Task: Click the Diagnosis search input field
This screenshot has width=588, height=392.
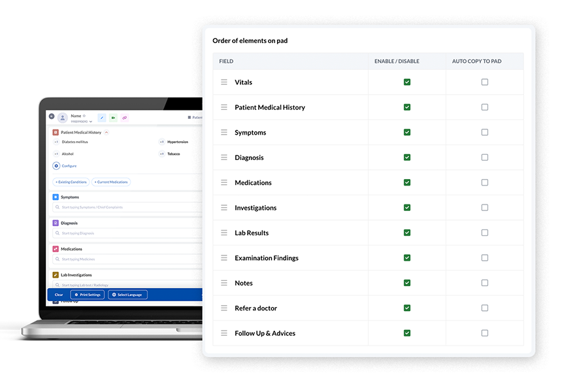Action: click(127, 233)
